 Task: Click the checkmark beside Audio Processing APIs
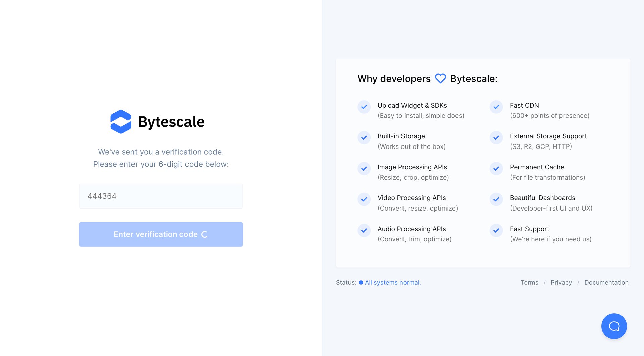point(364,231)
